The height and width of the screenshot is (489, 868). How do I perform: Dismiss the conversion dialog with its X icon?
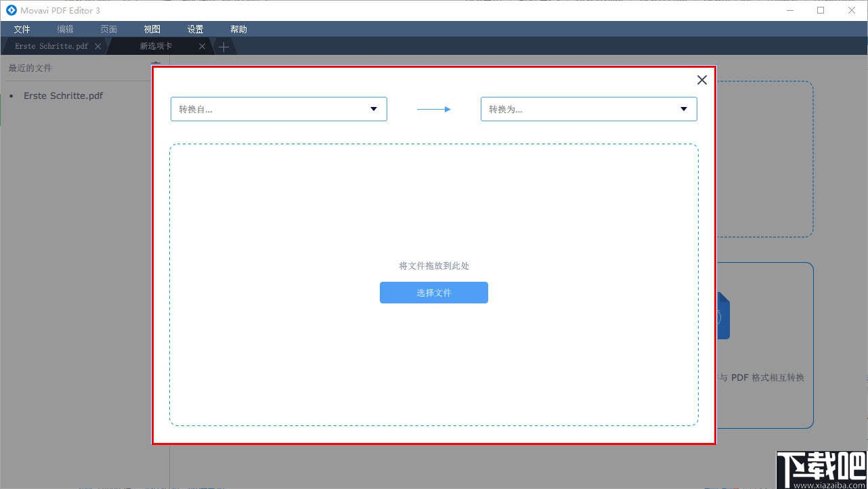(701, 79)
